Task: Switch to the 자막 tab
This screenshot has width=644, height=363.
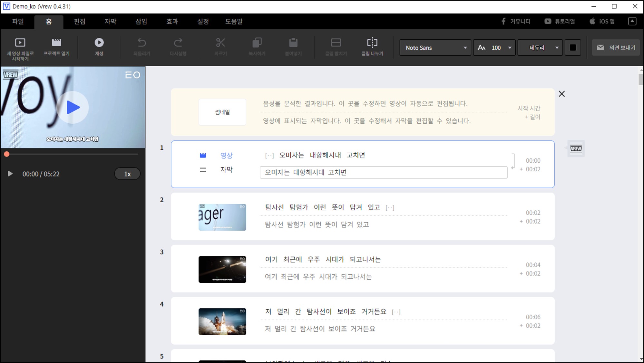Action: tap(110, 21)
